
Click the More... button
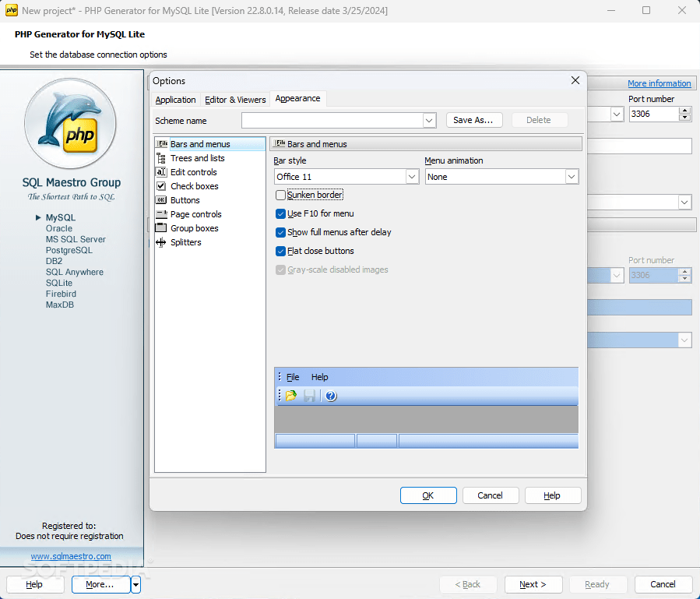100,584
